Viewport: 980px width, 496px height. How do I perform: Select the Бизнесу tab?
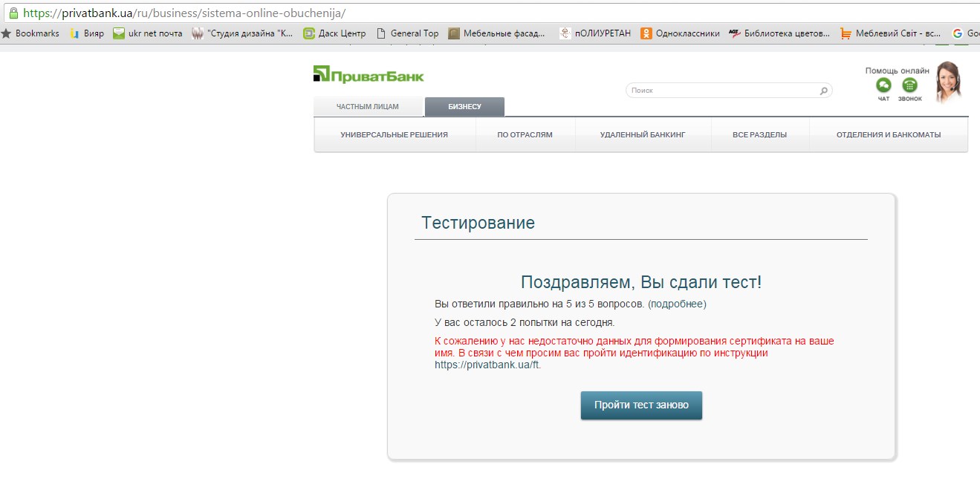pyautogui.click(x=464, y=107)
